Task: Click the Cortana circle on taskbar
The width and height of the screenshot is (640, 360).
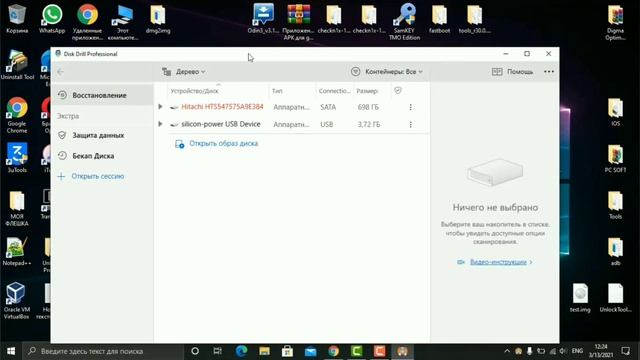Action: click(x=195, y=351)
